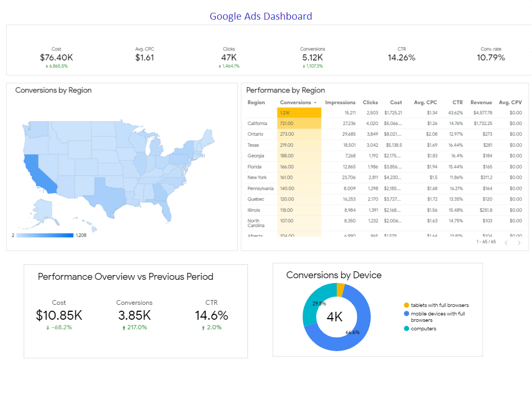
Task: Sort table by CTR column header
Action: (x=458, y=103)
